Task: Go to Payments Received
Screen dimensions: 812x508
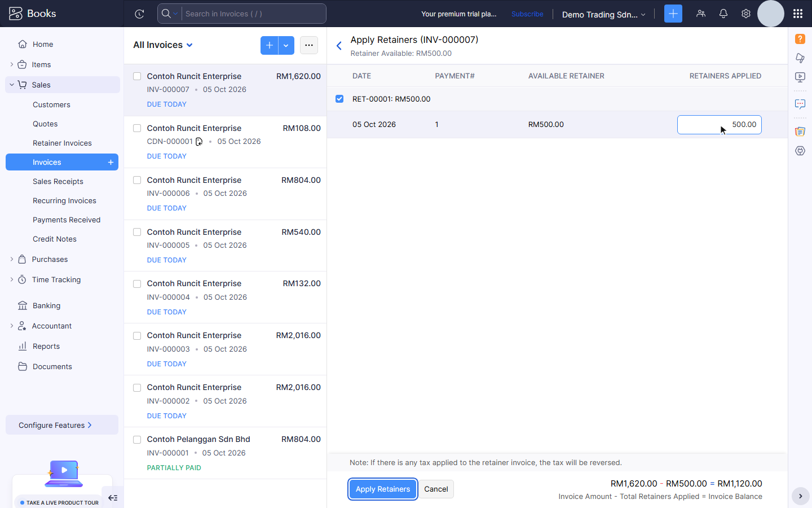Action: click(67, 220)
